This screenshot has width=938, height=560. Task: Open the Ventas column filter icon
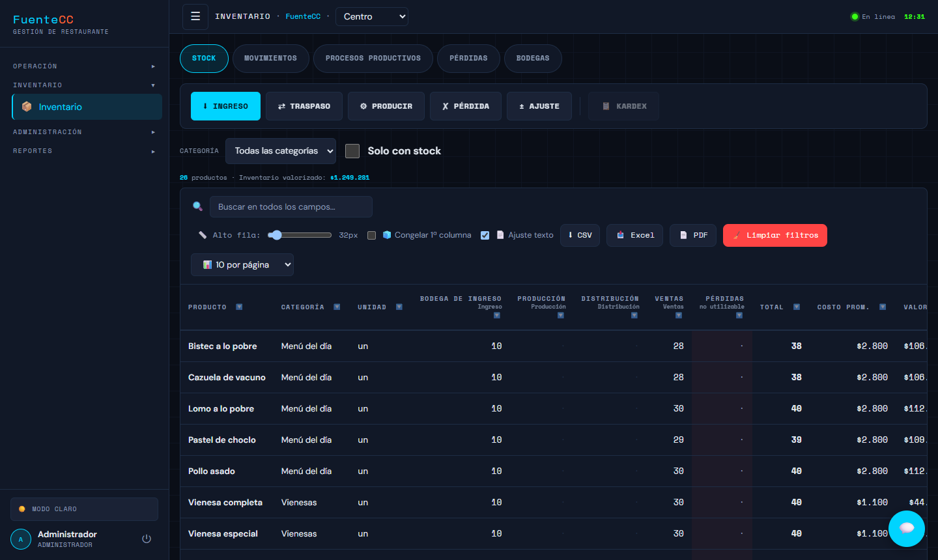pos(679,315)
